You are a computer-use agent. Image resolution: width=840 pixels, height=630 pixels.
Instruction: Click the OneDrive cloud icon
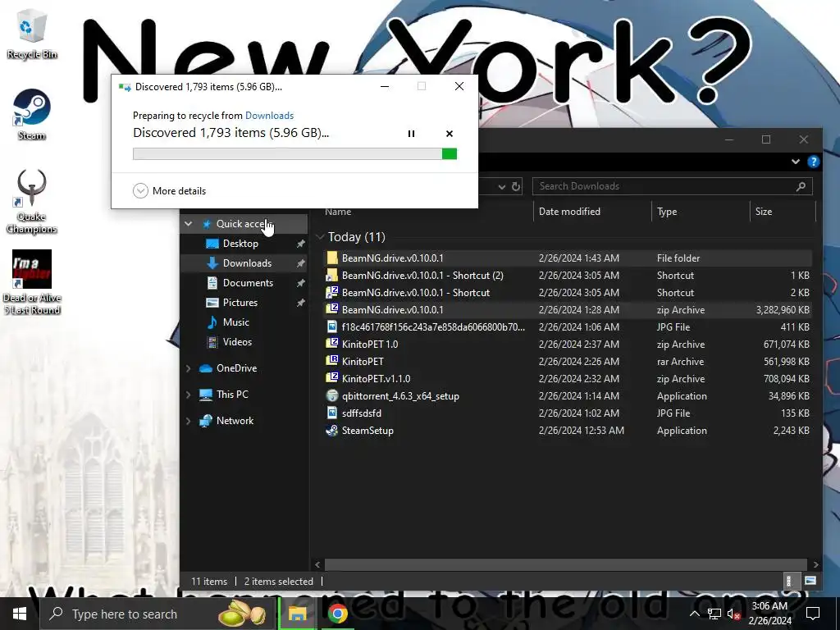click(x=206, y=368)
